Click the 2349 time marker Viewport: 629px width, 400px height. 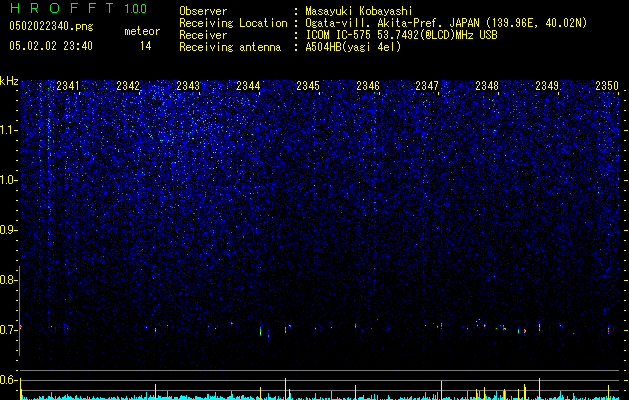(547, 86)
